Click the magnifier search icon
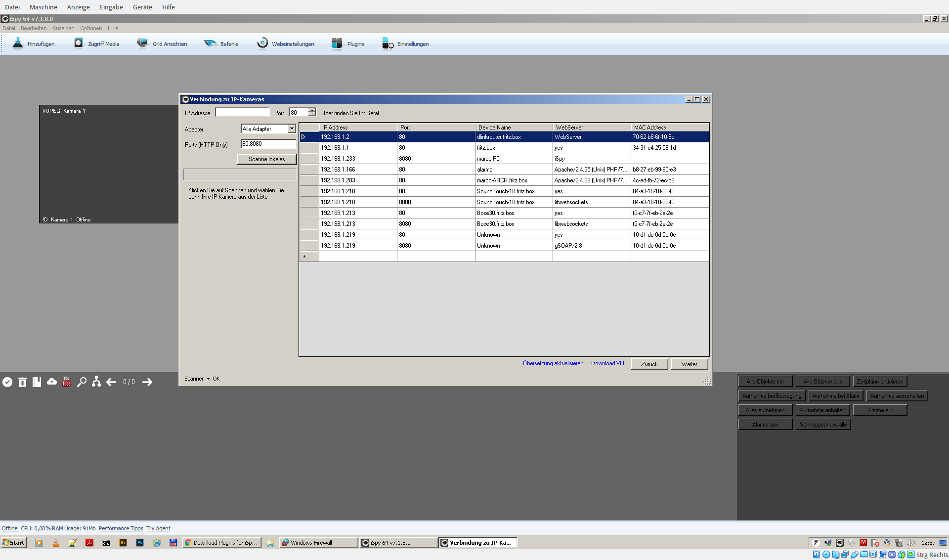 click(x=82, y=382)
